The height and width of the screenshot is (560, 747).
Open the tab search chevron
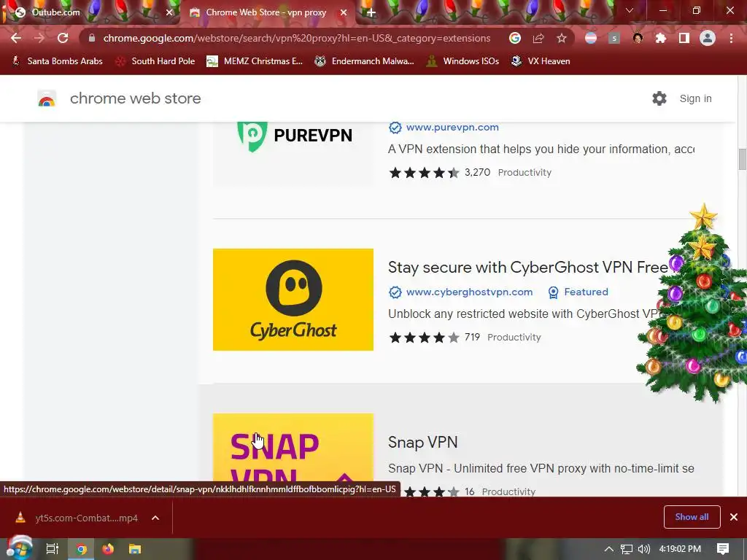pyautogui.click(x=630, y=10)
